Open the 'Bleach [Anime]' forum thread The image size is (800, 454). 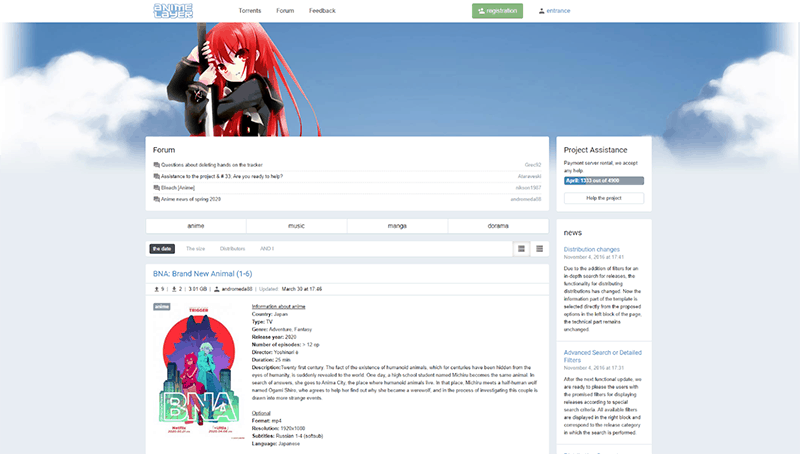point(178,188)
